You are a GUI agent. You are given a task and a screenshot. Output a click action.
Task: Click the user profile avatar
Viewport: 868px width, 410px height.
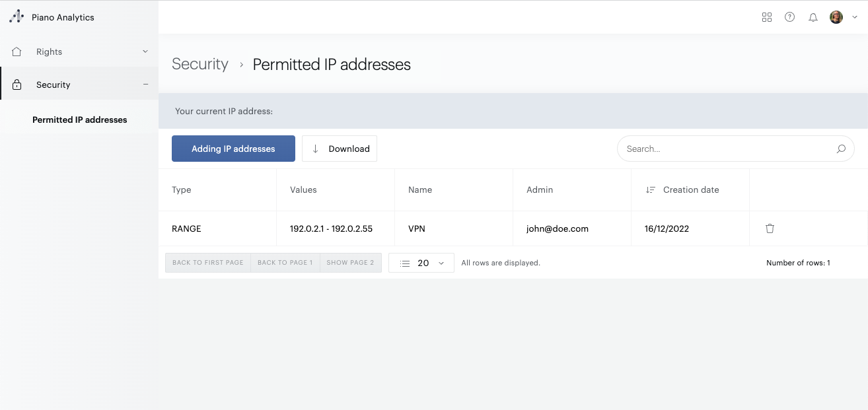[x=836, y=17]
